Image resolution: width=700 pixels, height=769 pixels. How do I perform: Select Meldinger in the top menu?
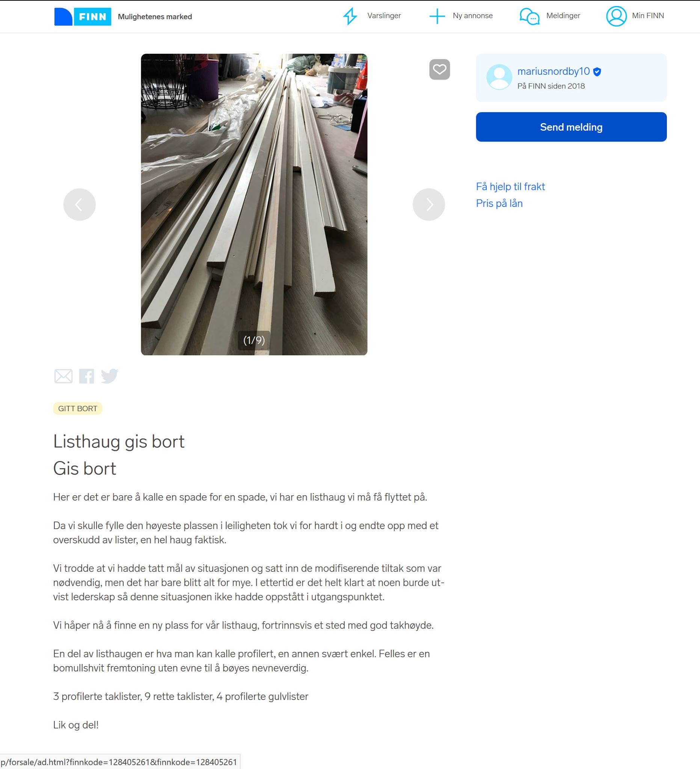(x=563, y=16)
